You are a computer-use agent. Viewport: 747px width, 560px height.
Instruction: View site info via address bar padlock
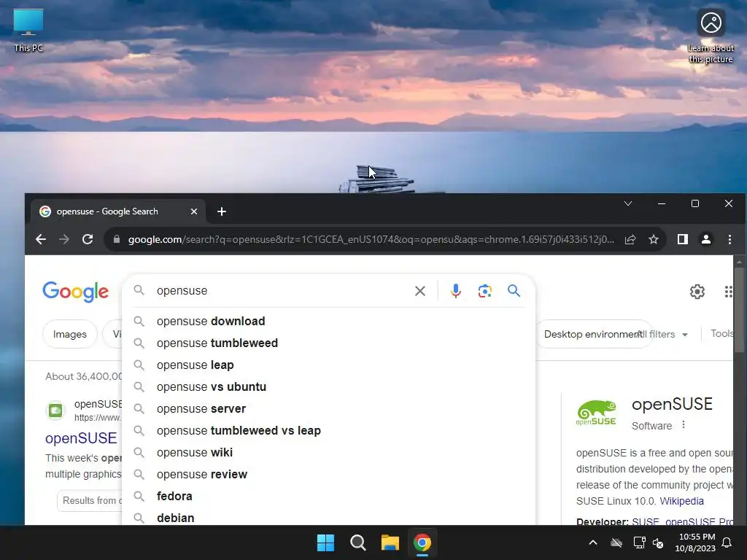click(x=117, y=239)
